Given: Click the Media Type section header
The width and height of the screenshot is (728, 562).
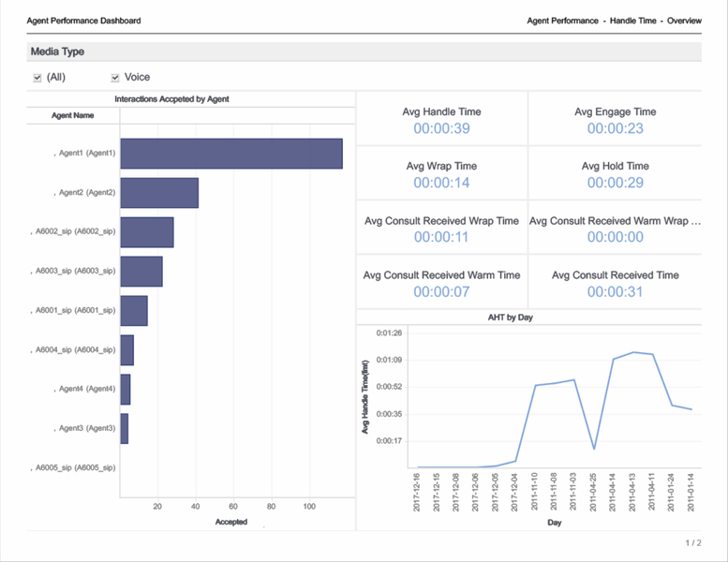Looking at the screenshot, I should click(58, 52).
